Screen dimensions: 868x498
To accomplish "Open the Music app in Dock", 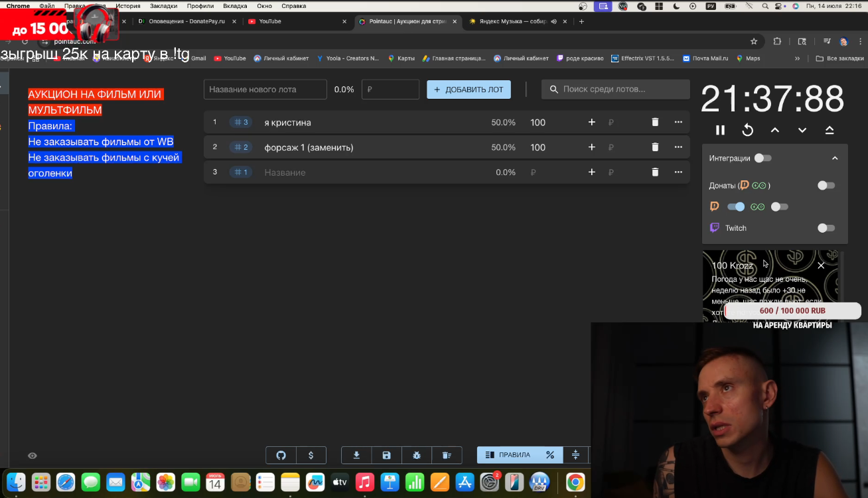I will [x=364, y=481].
